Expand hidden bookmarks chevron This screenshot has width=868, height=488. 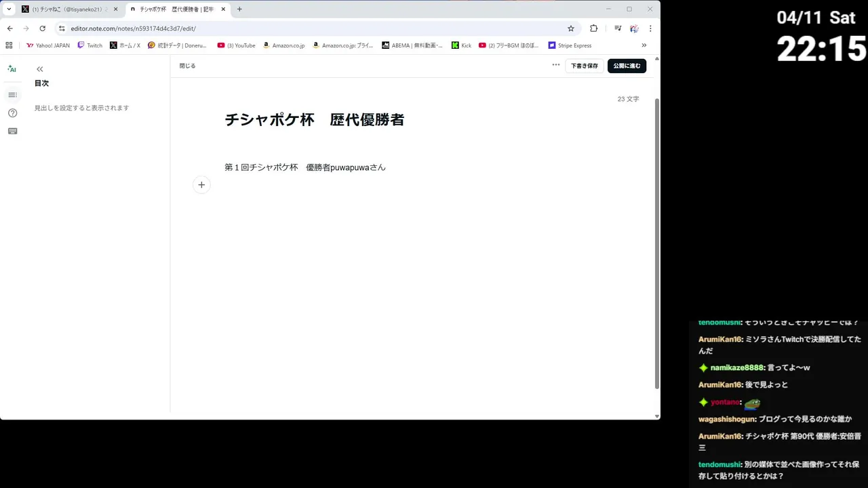coord(644,45)
